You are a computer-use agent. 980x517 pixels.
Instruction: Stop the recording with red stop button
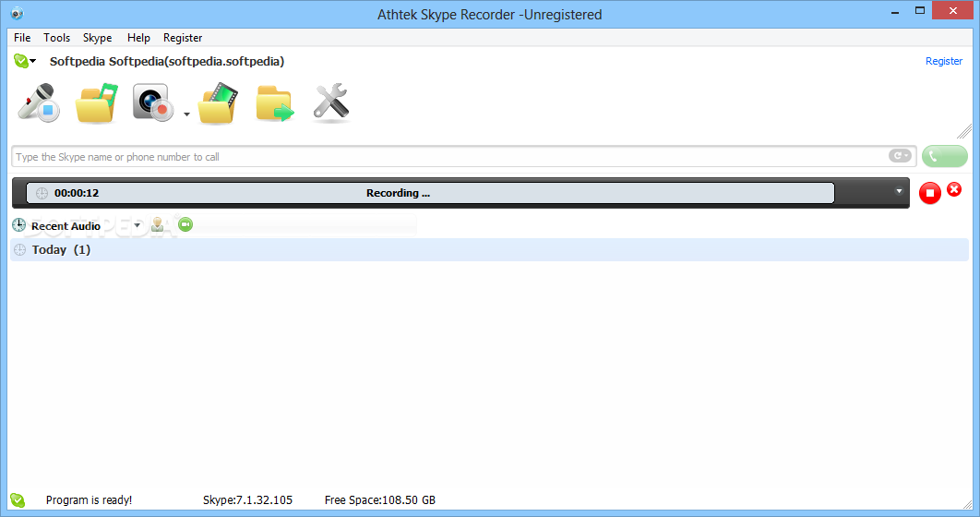pyautogui.click(x=930, y=193)
